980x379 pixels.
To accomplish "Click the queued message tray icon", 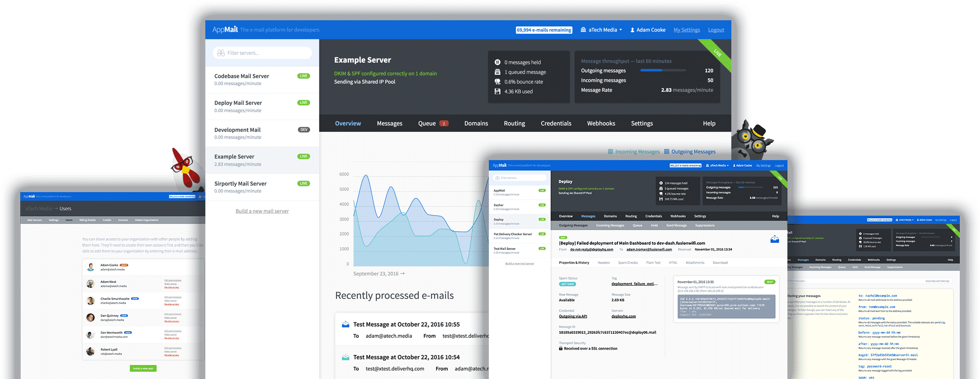I will 497,72.
